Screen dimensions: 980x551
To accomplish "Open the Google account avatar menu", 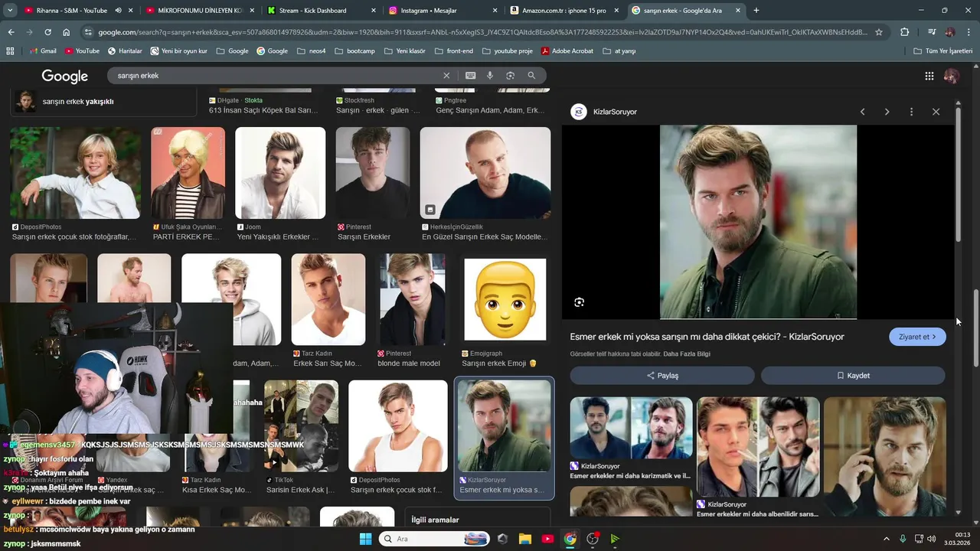I will 951,76.
